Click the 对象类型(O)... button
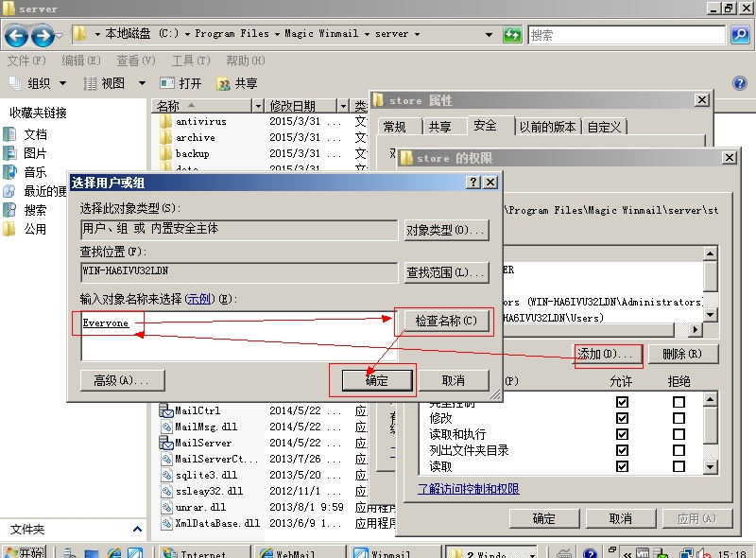 click(x=446, y=230)
